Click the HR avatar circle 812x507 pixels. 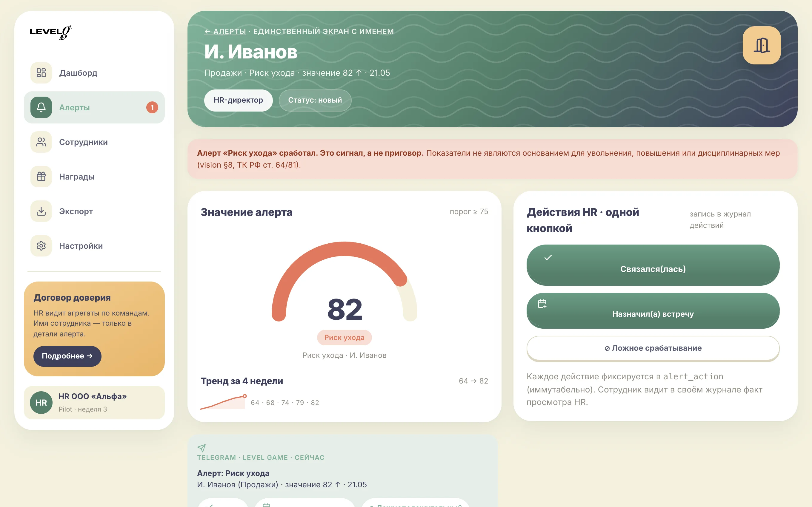pos(41,402)
